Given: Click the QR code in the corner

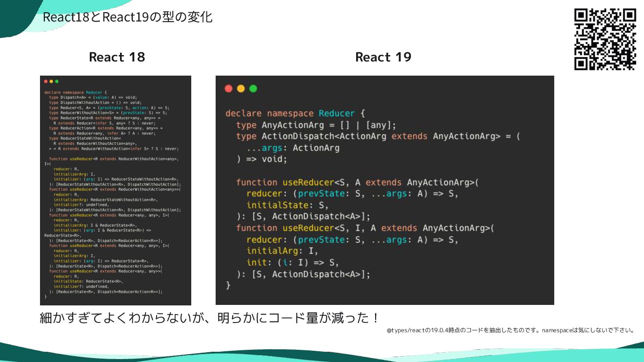Looking at the screenshot, I should click(x=605, y=40).
